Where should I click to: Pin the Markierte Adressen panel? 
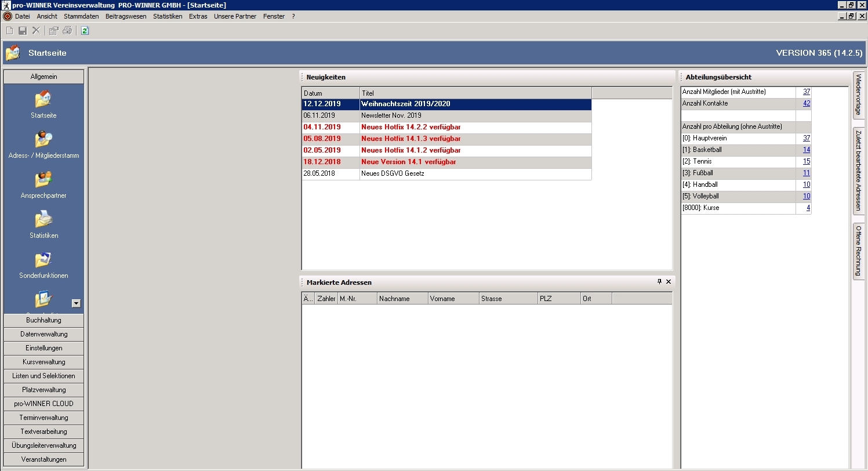[659, 282]
